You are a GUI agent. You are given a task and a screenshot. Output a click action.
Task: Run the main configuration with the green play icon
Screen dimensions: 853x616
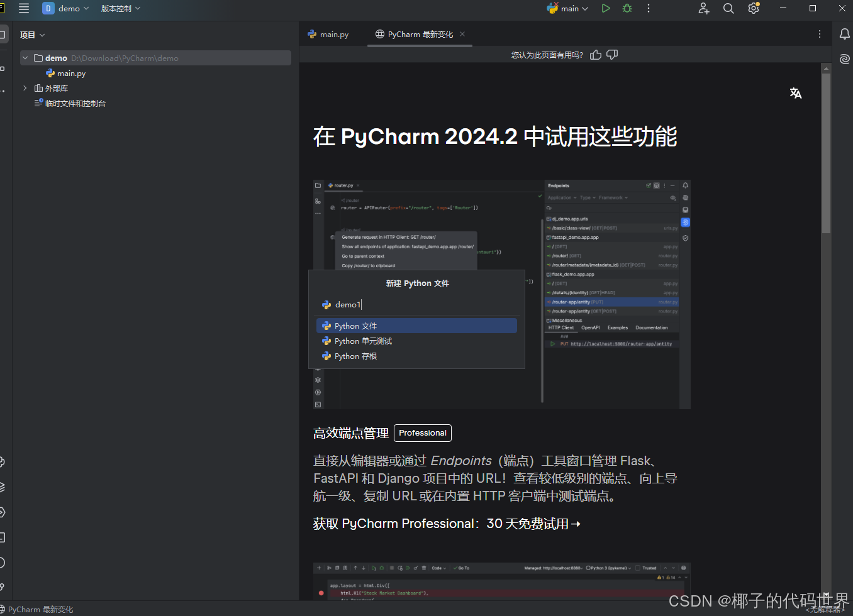(x=606, y=8)
